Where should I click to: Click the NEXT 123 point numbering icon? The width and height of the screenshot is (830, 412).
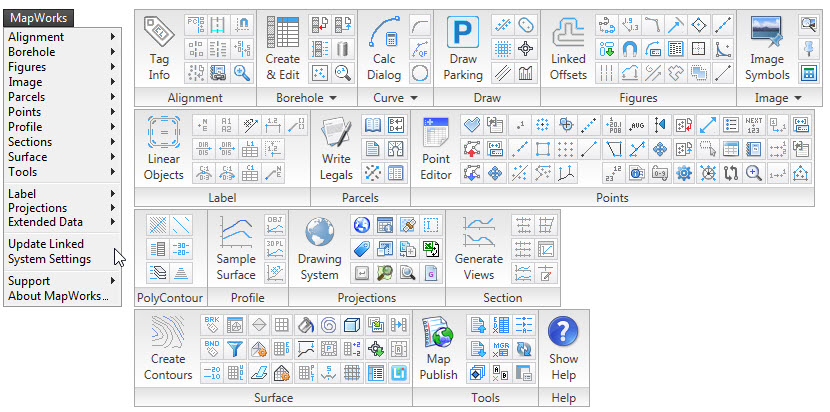click(x=754, y=124)
